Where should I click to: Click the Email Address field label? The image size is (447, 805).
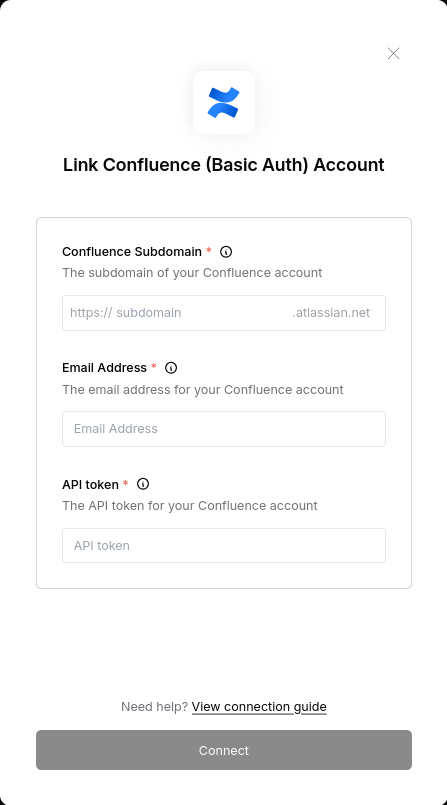[x=104, y=368]
